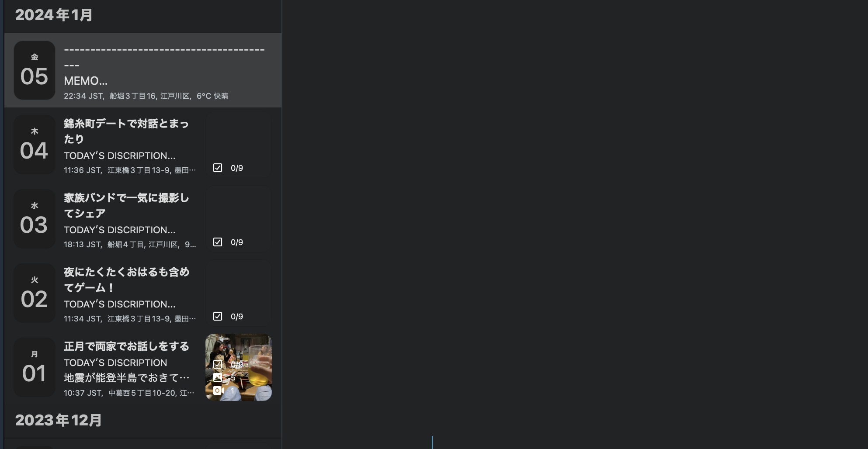Click the checklist icon on the January 02 entry
Viewport: 868px width, 449px height.
click(x=218, y=316)
